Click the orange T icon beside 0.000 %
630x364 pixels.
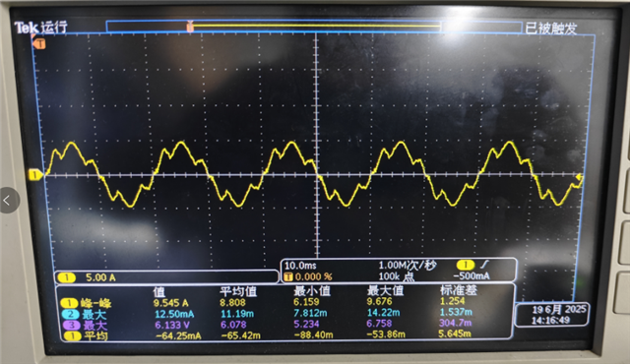coord(288,276)
